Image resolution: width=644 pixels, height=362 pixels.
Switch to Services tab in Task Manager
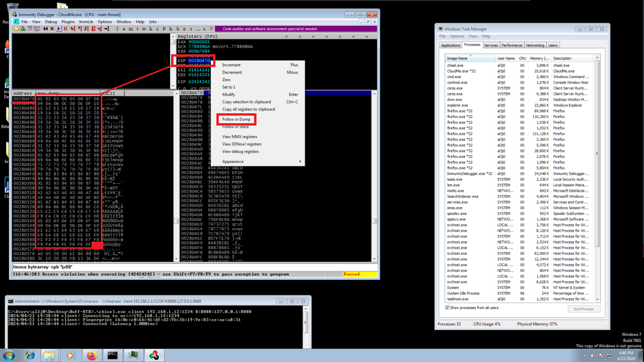pos(491,45)
